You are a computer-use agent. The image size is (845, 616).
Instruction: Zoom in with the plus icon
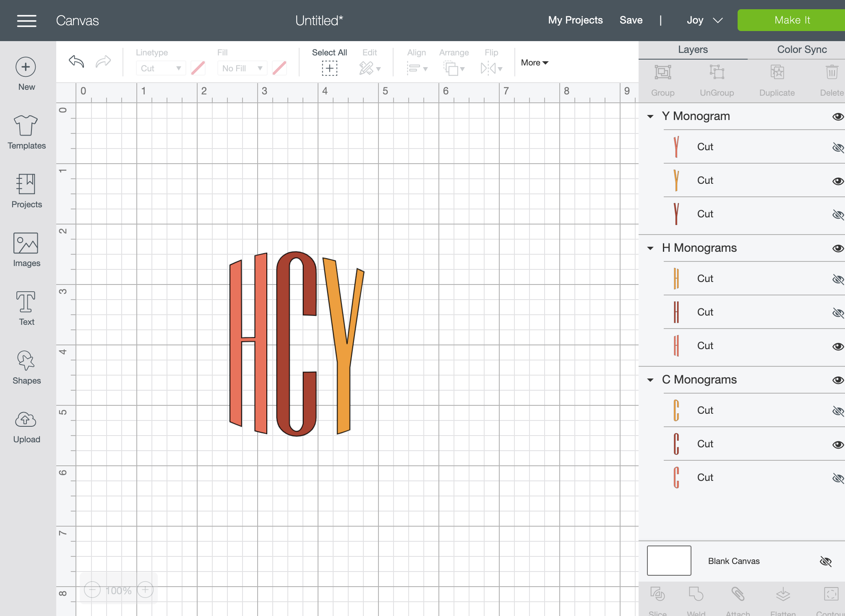pos(145,590)
